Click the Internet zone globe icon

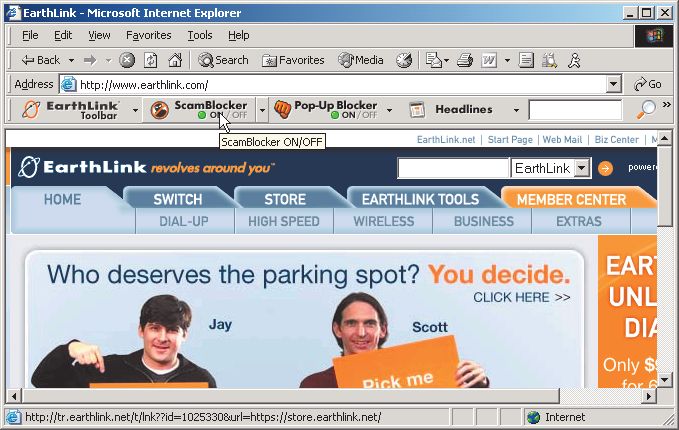click(534, 417)
